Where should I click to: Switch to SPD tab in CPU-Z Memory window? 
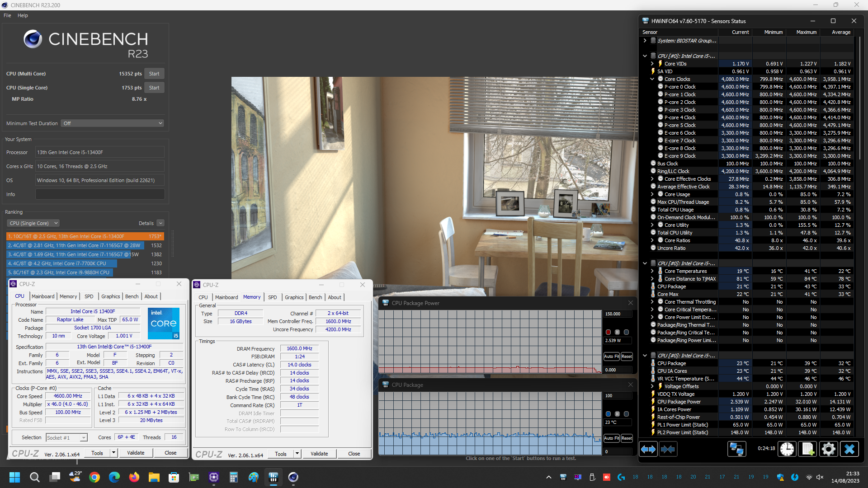pyautogui.click(x=272, y=297)
